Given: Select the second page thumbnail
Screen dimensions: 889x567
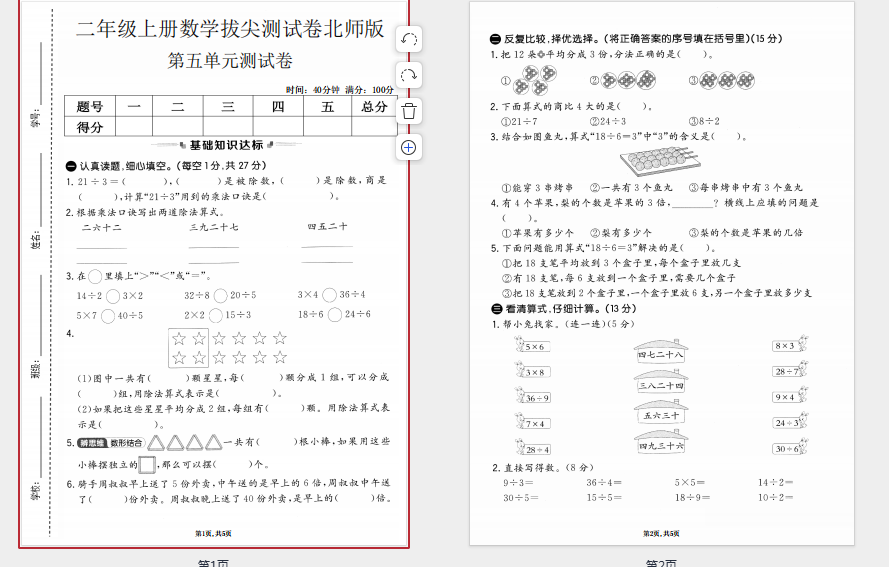Looking at the screenshot, I should [x=661, y=273].
